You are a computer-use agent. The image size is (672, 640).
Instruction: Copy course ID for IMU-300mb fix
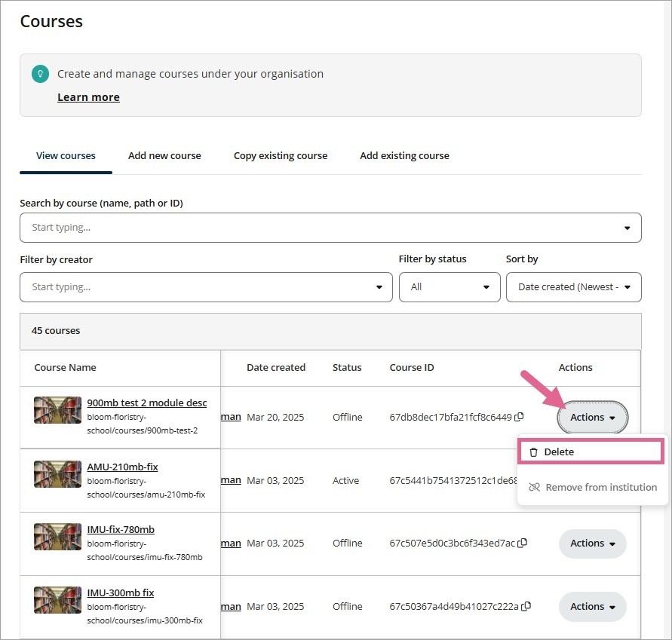tap(526, 606)
